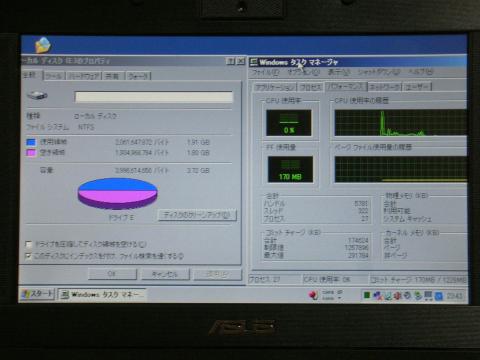Viewport: 480px width, 360px height.
Task: Click Cancel in disk properties dialog
Action: (165, 274)
